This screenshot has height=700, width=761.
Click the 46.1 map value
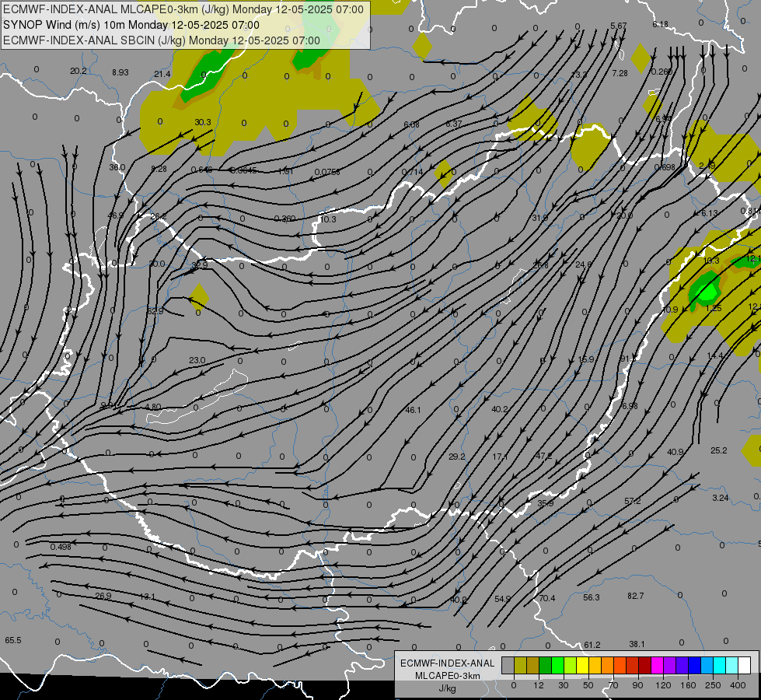pyautogui.click(x=413, y=410)
